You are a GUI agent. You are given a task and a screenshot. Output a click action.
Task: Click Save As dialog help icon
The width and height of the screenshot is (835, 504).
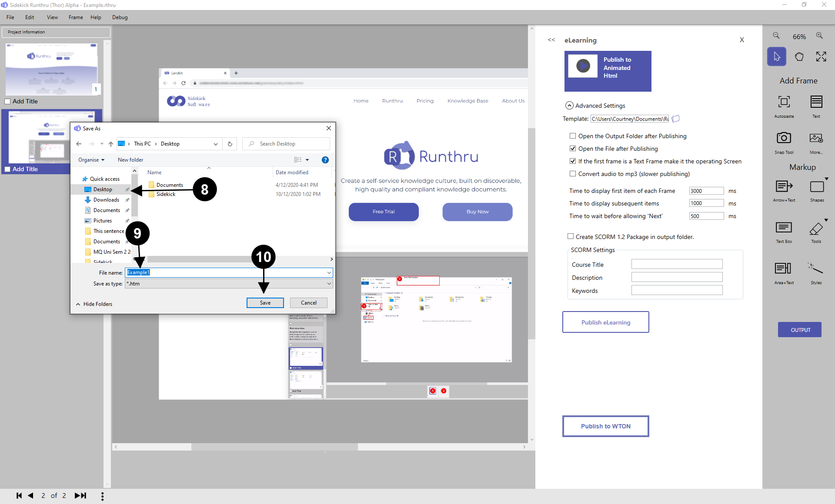pyautogui.click(x=325, y=160)
